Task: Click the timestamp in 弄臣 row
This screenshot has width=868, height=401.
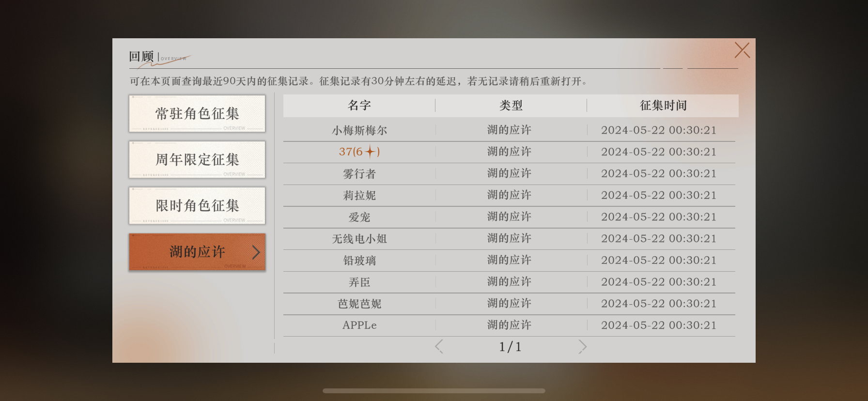Action: 659,282
